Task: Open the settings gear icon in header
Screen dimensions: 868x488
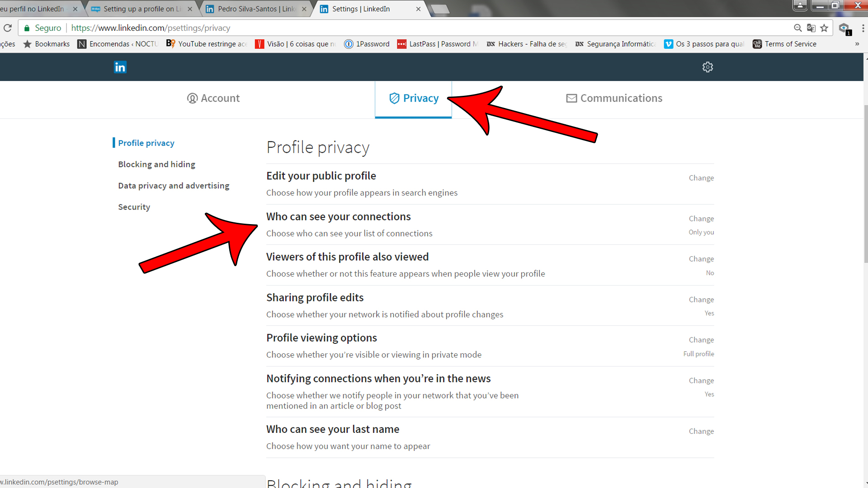Action: (x=708, y=67)
